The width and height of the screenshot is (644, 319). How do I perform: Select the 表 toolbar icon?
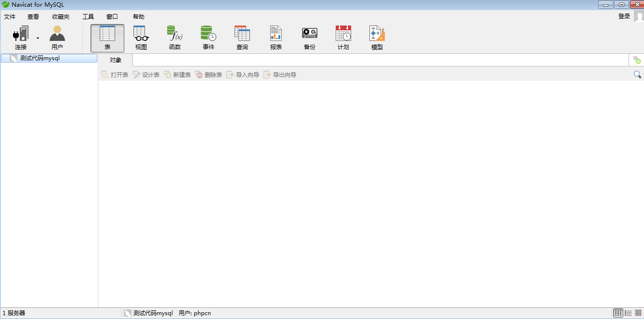107,37
